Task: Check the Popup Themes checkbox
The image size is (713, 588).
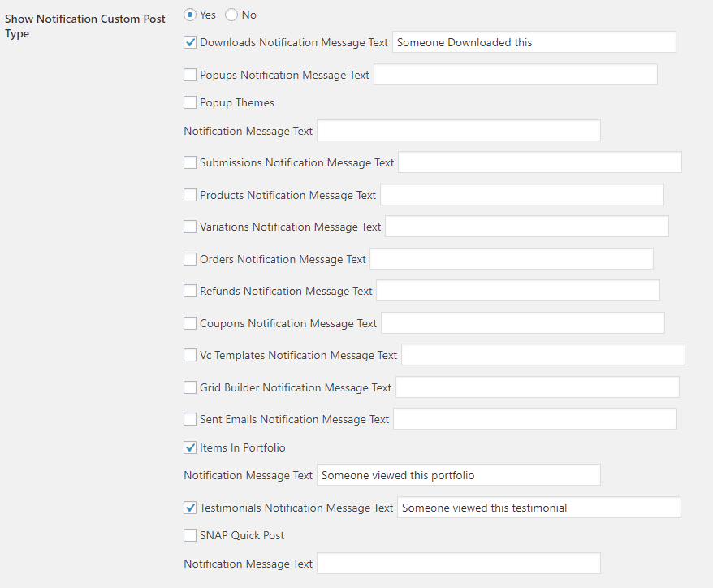Action: (x=190, y=103)
